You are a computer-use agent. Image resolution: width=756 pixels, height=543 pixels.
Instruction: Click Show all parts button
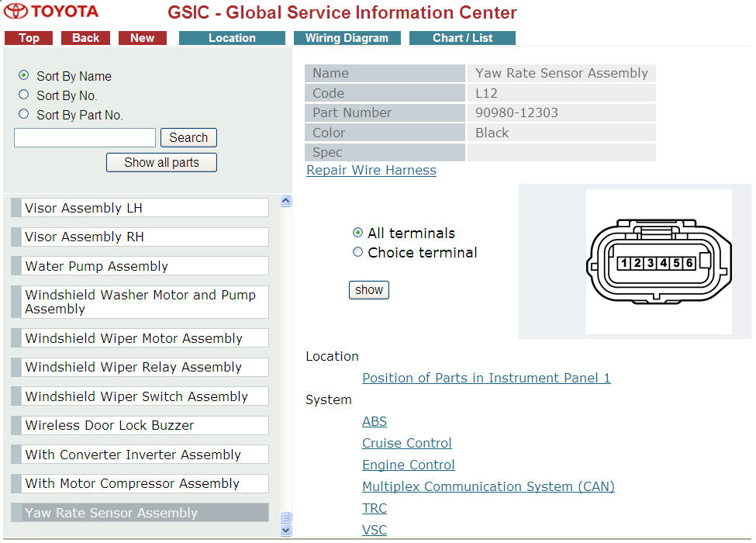click(x=161, y=162)
